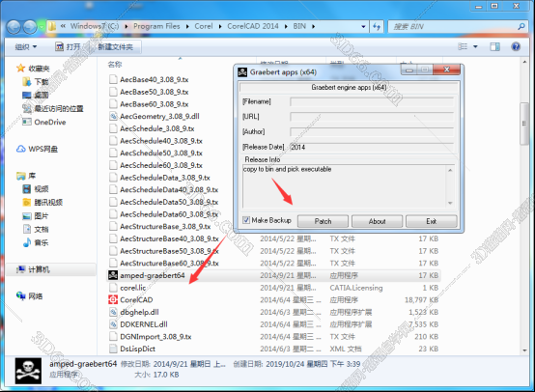Click the CorelCAD application icon
535x392 pixels.
coord(113,299)
